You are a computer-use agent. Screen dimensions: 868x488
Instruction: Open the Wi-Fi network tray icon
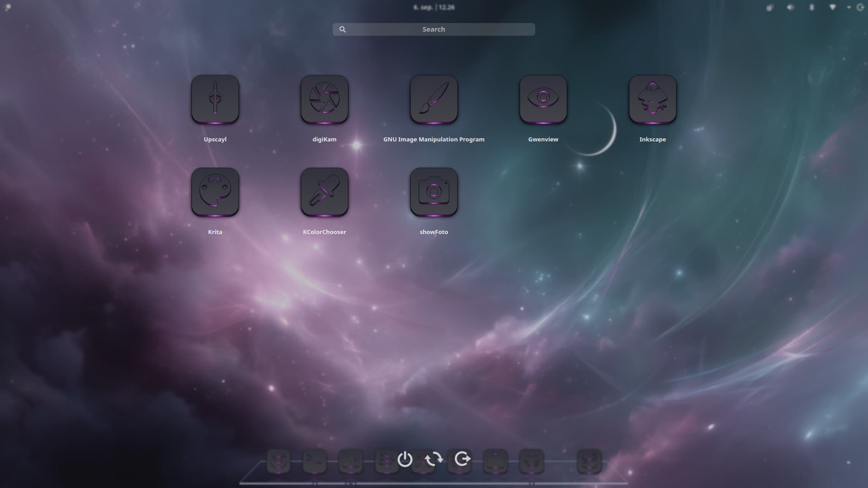pos(832,7)
